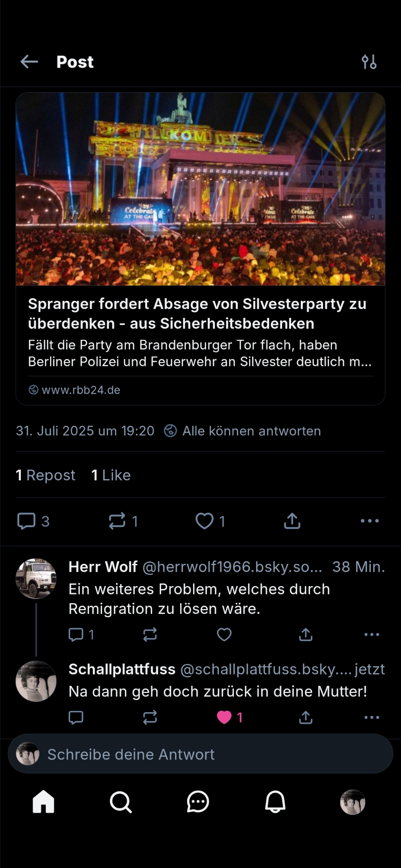Open Herr Wolf's profile avatar
401x868 pixels.
point(36,579)
